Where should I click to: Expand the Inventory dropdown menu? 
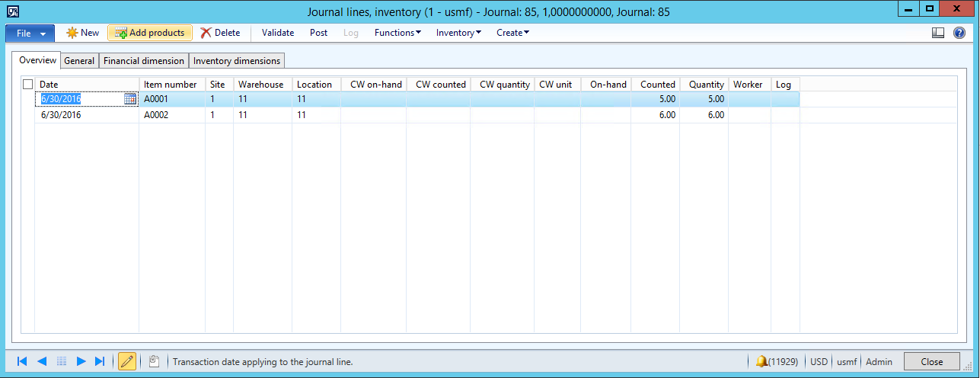458,33
